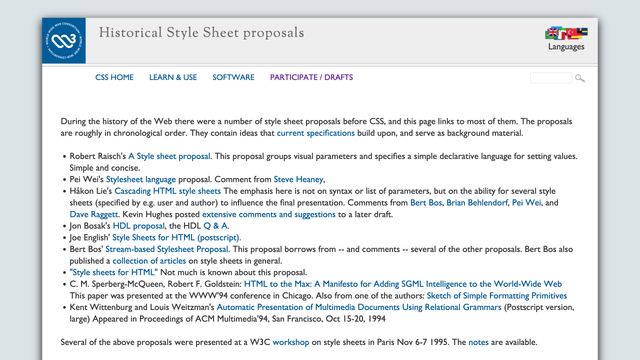Image resolution: width=640 pixels, height=360 pixels.
Task: Focus the search input field
Action: 551,78
